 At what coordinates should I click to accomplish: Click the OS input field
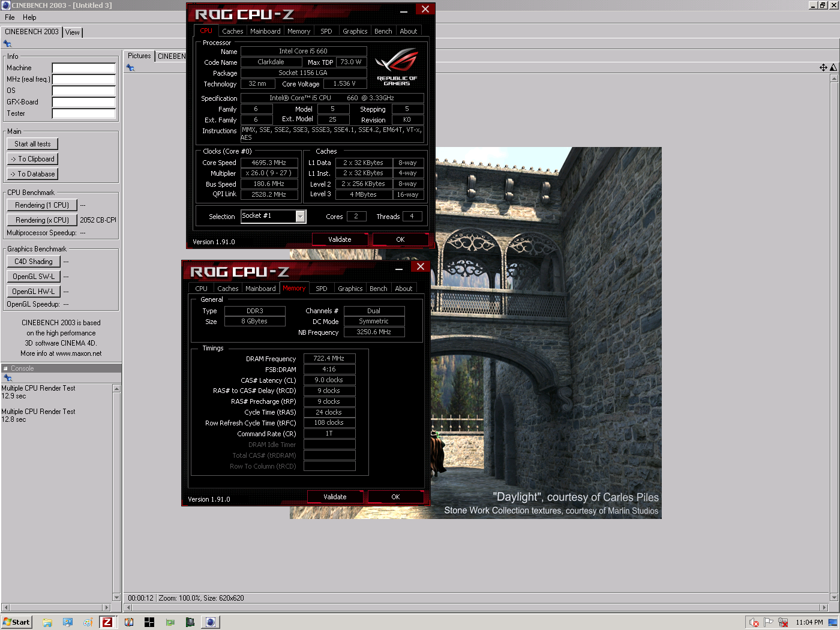click(84, 91)
